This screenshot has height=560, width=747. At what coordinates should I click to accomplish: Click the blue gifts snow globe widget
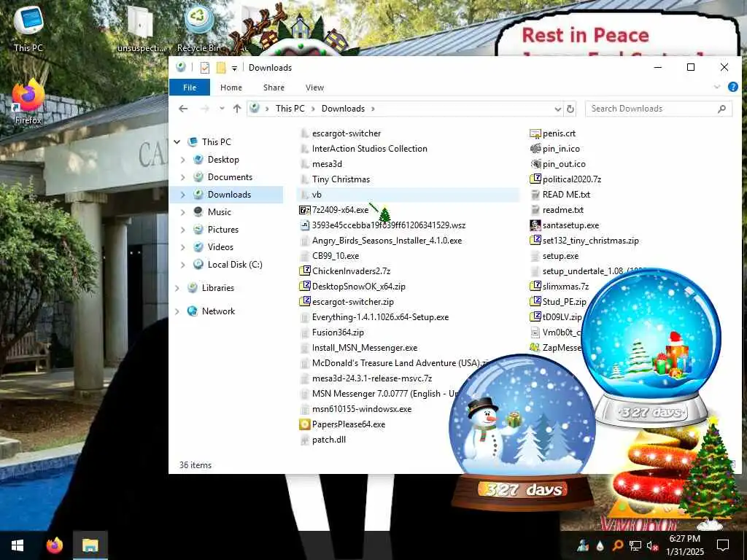click(x=651, y=346)
